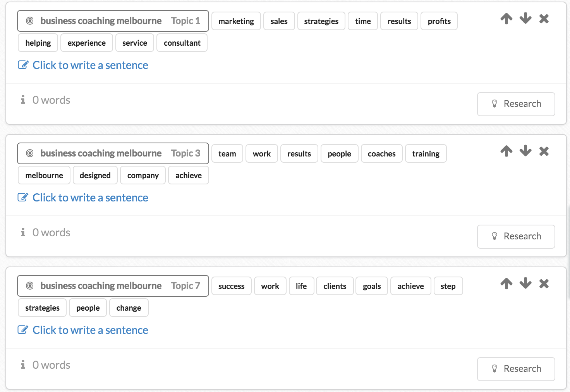
Task: Click the 'profits' keyword tag
Action: tap(439, 21)
